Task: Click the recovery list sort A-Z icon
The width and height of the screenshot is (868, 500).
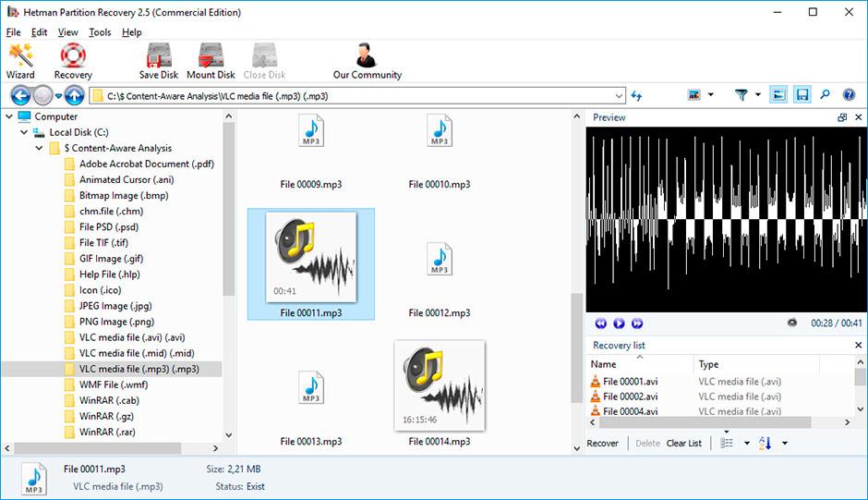Action: coord(766,443)
